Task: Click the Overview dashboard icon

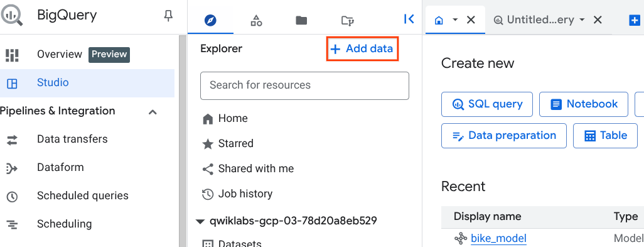Action: click(x=13, y=55)
